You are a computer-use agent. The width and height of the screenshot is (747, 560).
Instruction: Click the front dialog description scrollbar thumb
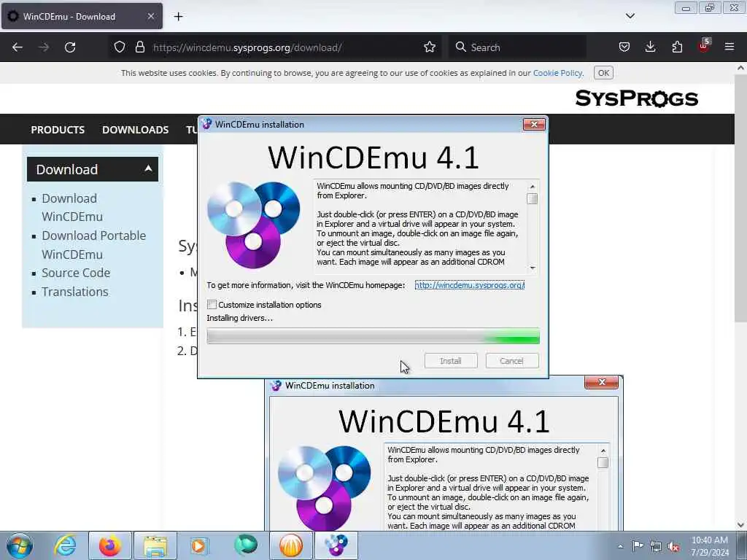533,198
